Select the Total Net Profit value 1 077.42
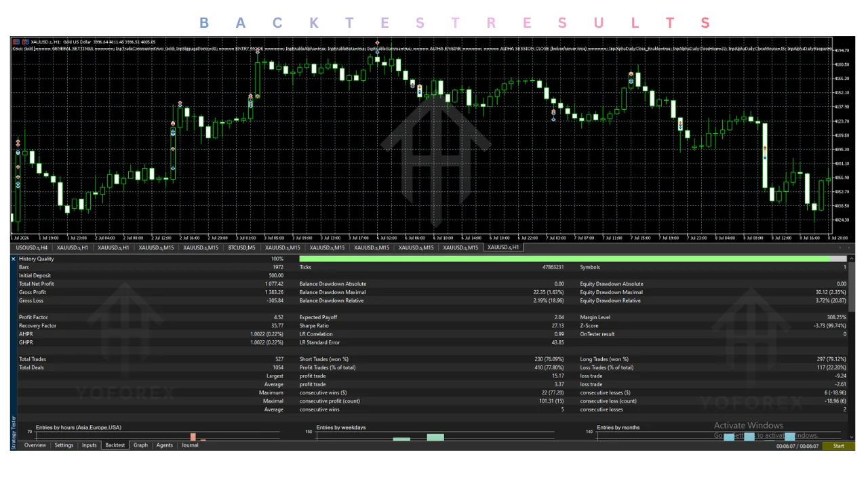The width and height of the screenshot is (868, 488). click(274, 284)
